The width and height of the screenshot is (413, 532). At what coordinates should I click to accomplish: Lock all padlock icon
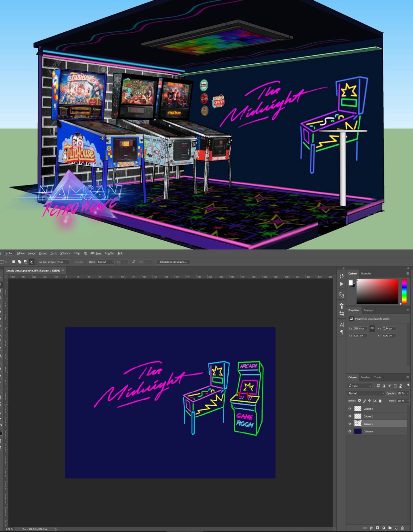(380, 401)
